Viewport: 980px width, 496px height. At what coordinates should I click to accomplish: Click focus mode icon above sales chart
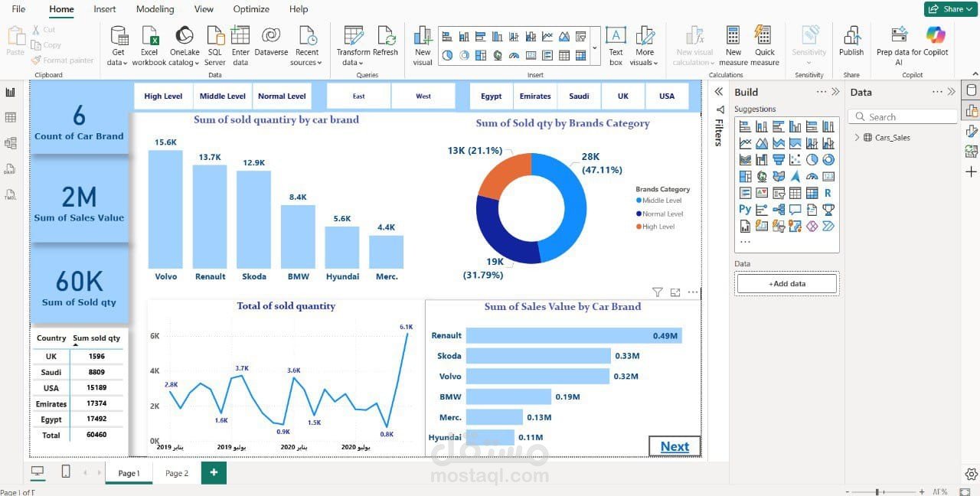(x=675, y=292)
